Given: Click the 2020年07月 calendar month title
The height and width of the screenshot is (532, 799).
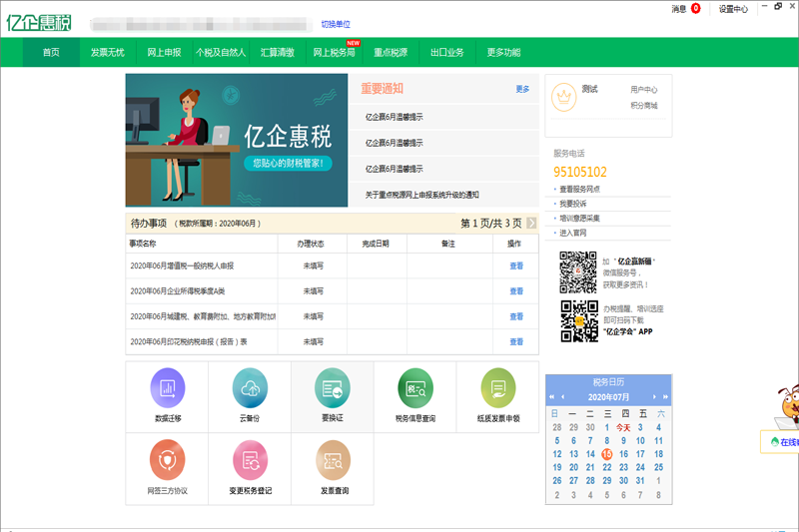Looking at the screenshot, I should [608, 397].
